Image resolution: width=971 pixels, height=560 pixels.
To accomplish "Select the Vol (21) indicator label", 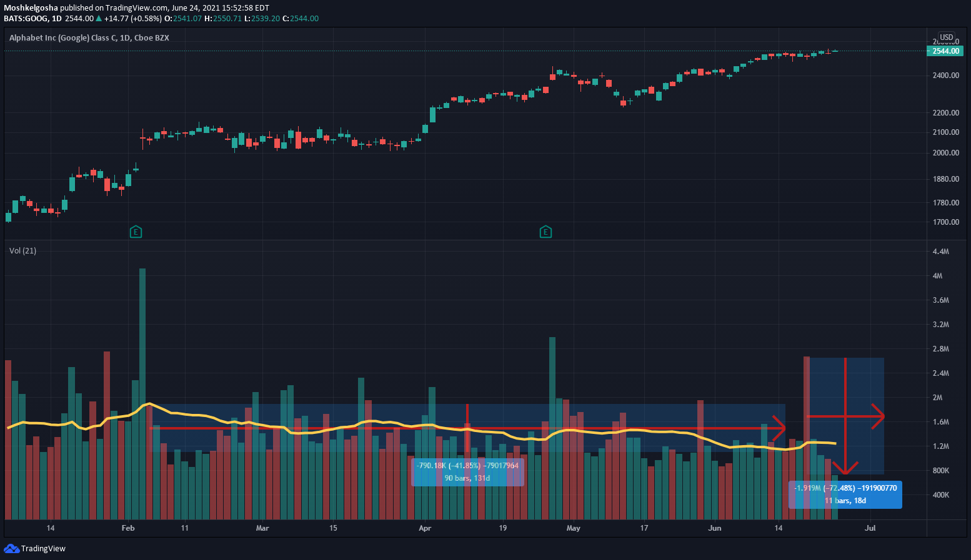I will pos(22,251).
